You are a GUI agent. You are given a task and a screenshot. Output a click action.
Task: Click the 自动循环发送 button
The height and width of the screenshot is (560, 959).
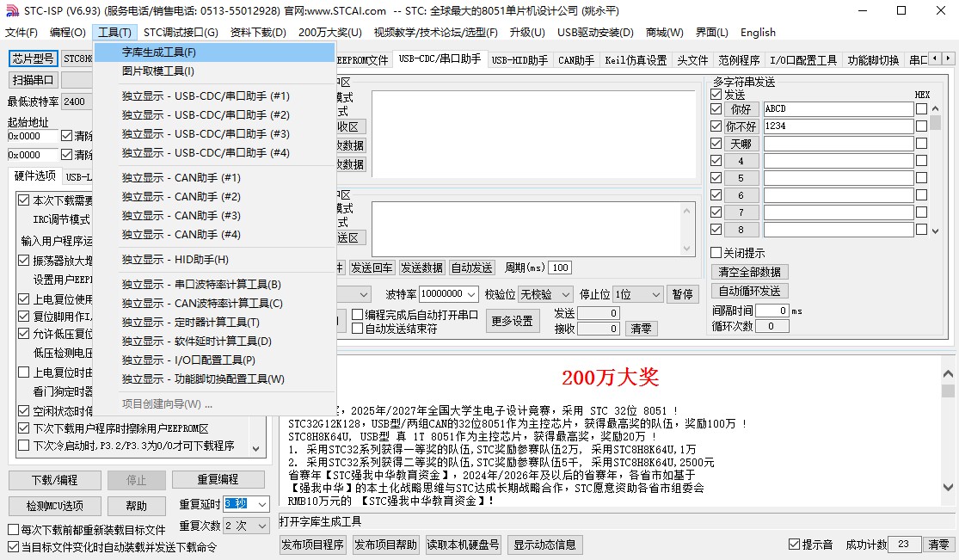click(749, 291)
